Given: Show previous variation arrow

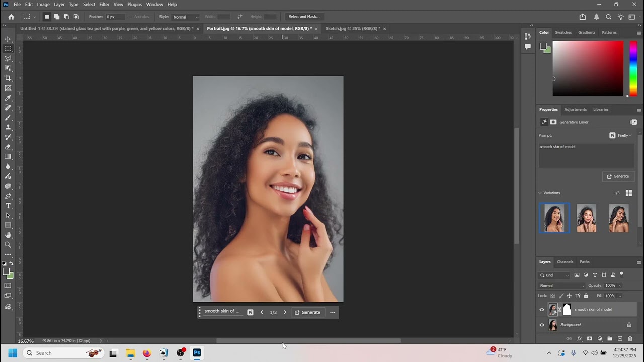Looking at the screenshot, I should pyautogui.click(x=262, y=312).
